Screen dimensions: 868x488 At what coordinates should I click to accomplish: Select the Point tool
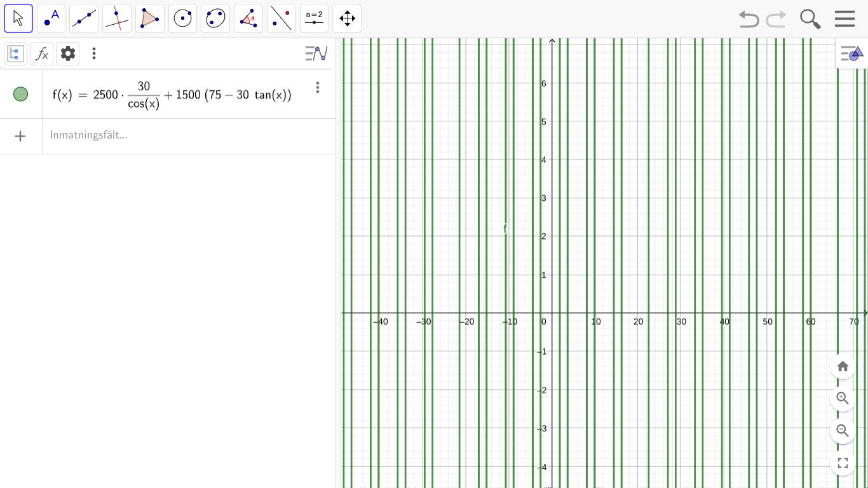[x=51, y=18]
